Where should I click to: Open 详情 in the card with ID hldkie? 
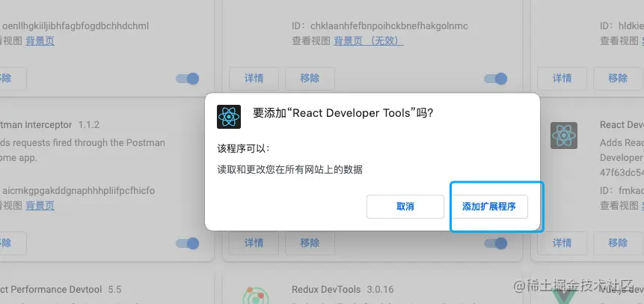(562, 79)
